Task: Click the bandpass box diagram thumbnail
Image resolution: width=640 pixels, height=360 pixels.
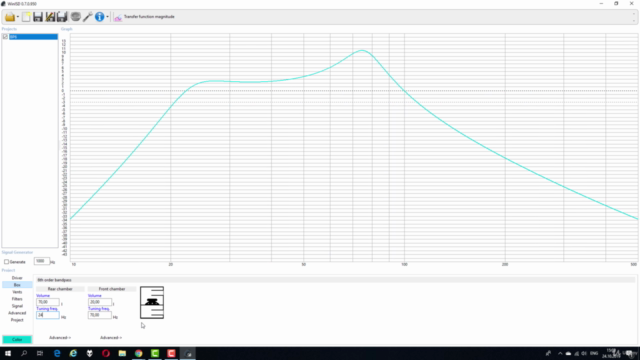Action: click(152, 302)
